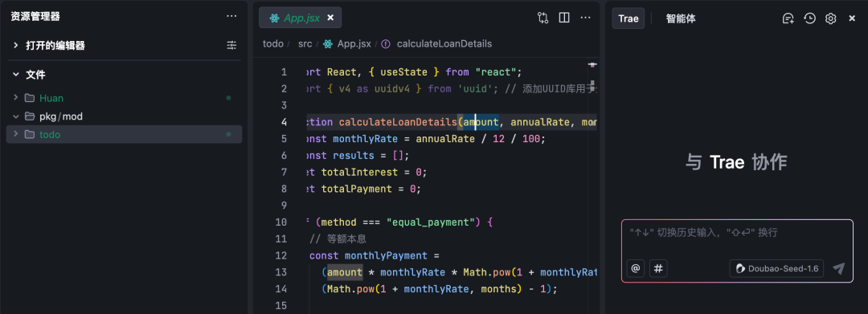Open chat history clock icon
The height and width of the screenshot is (314, 868).
(x=809, y=18)
